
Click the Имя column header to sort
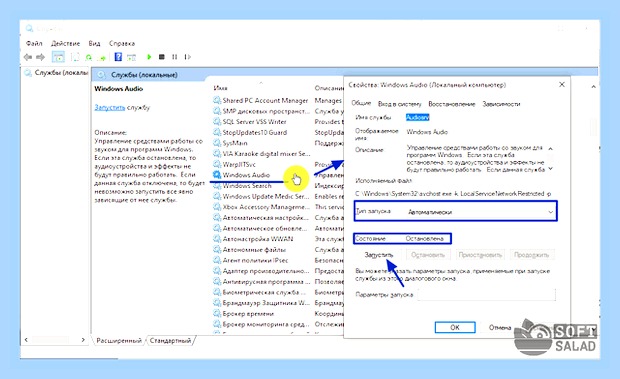tap(220, 88)
